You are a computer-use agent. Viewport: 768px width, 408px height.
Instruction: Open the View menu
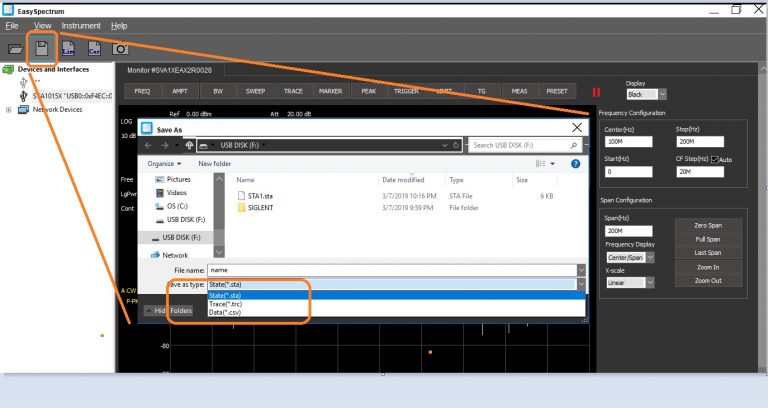point(42,25)
